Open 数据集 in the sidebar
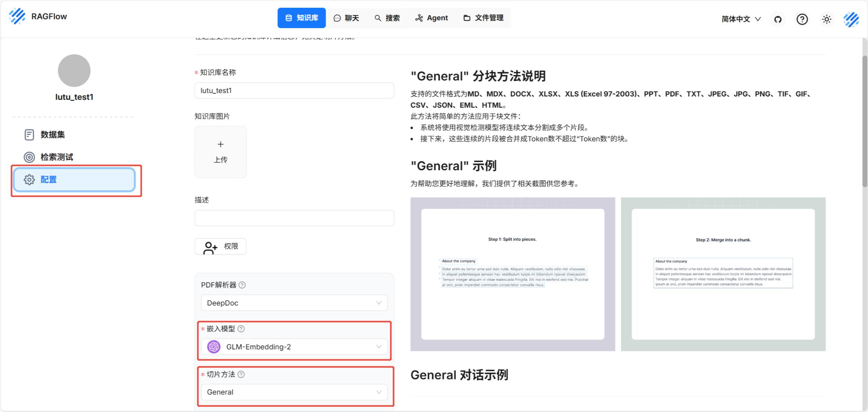 (52, 135)
